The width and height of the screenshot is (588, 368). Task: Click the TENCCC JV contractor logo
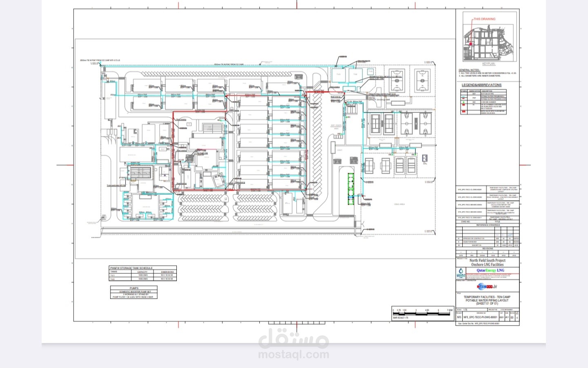click(487, 286)
